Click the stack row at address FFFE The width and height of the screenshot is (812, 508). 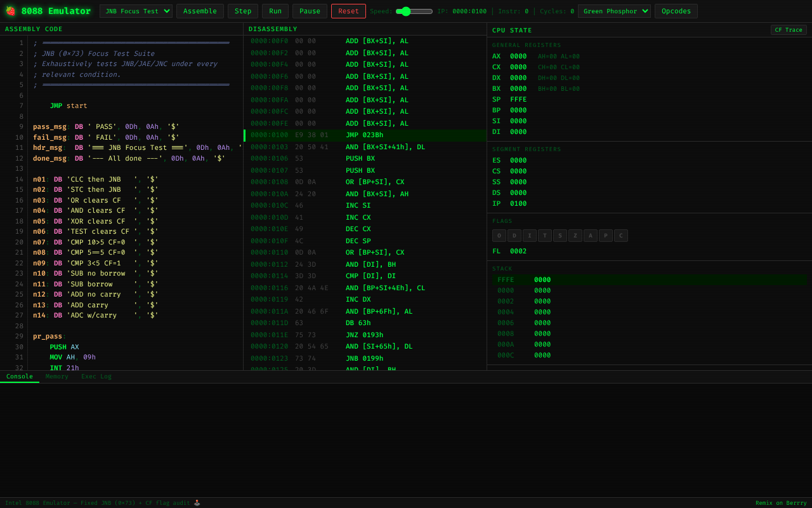click(650, 280)
